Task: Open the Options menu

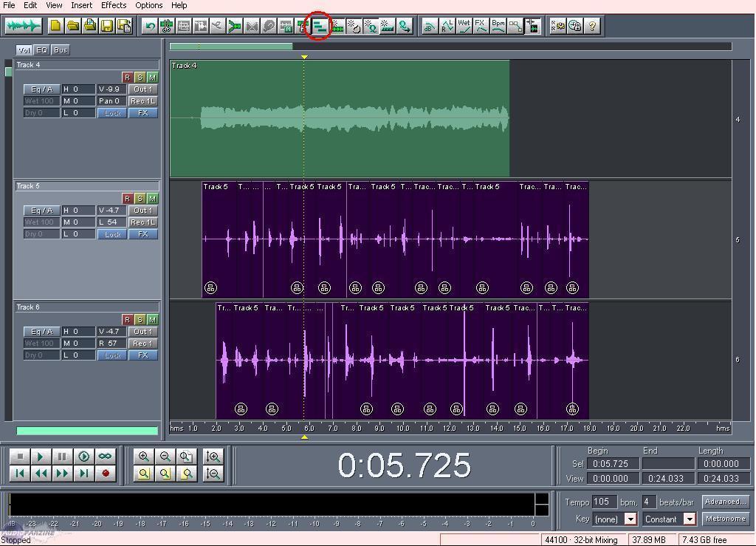Action: 148,5
